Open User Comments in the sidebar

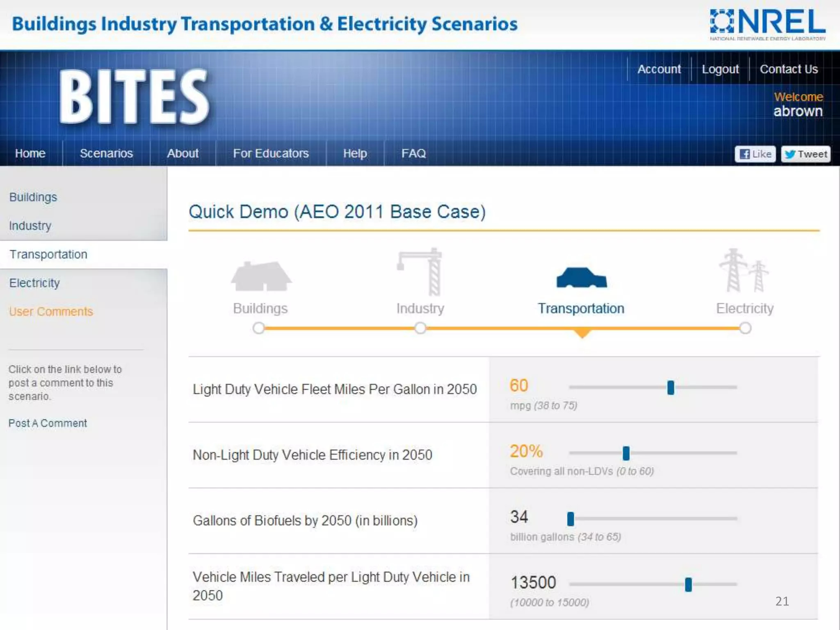coord(51,312)
